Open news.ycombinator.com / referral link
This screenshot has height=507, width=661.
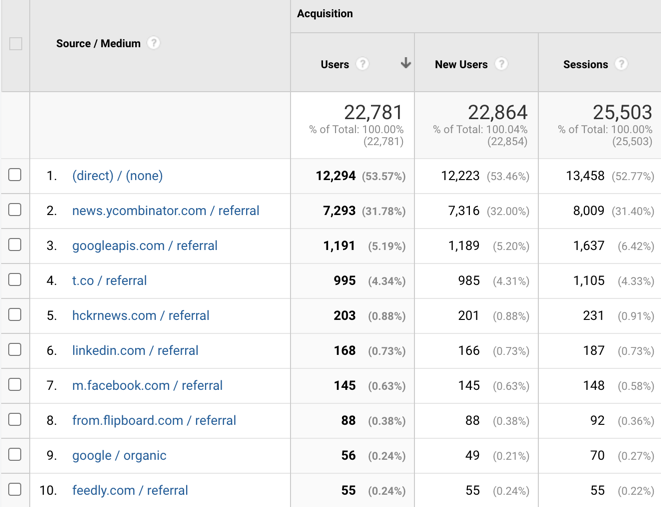[165, 211]
